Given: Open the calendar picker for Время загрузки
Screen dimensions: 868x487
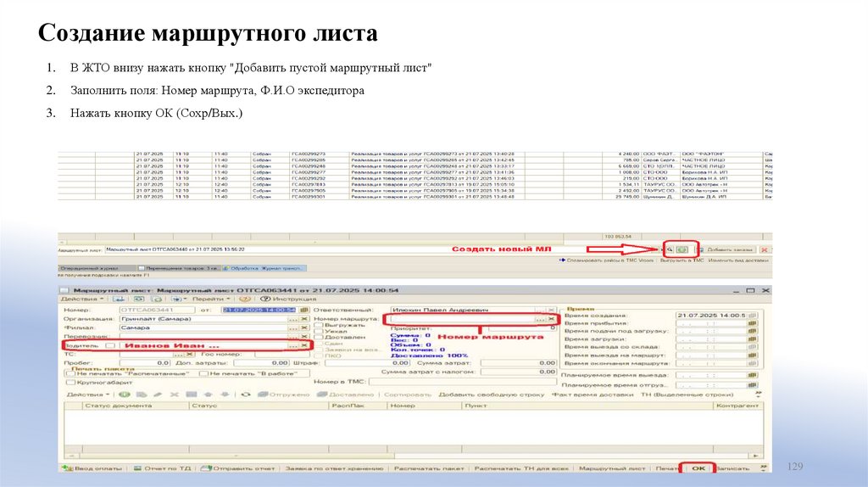Looking at the screenshot, I should (x=752, y=339).
